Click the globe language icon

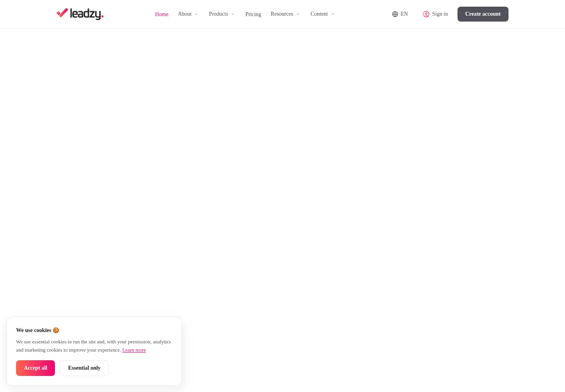[x=395, y=14]
